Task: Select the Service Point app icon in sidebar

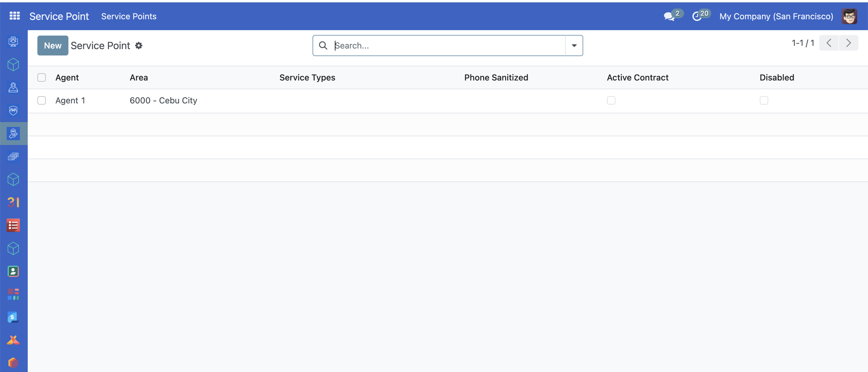Action: [13, 133]
